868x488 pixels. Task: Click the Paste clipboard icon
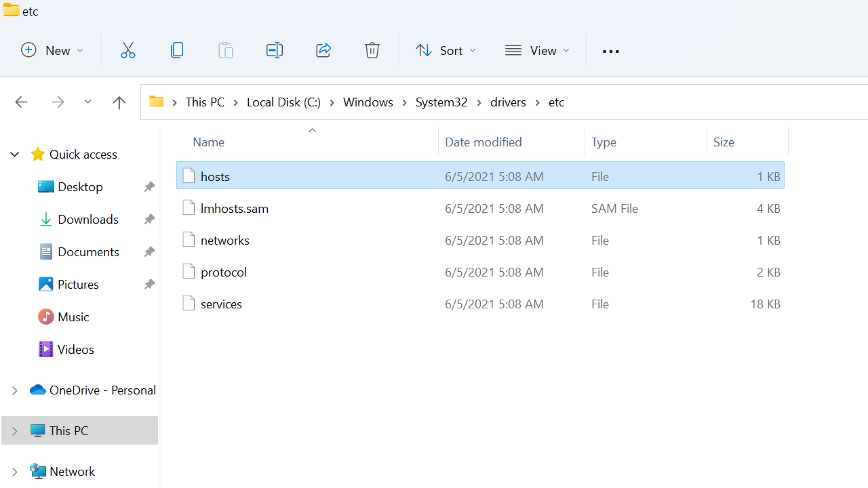click(226, 50)
